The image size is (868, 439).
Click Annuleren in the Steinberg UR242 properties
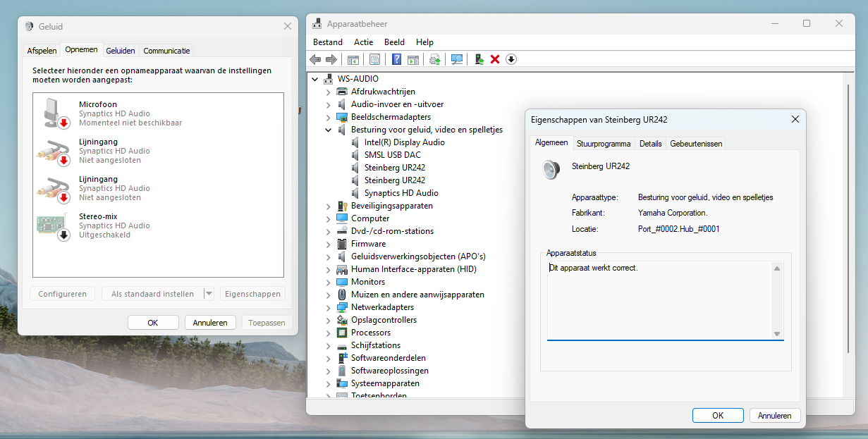coord(775,416)
